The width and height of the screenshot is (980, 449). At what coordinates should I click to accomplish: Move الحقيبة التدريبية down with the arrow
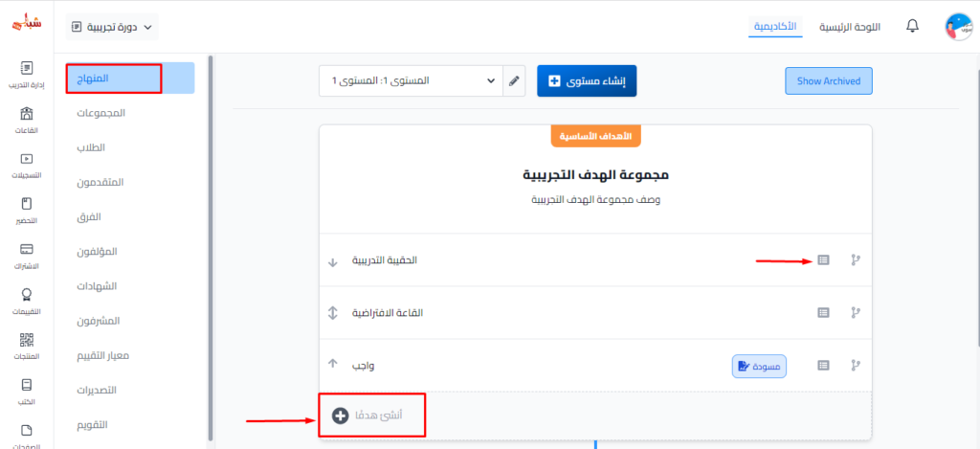coord(332,261)
